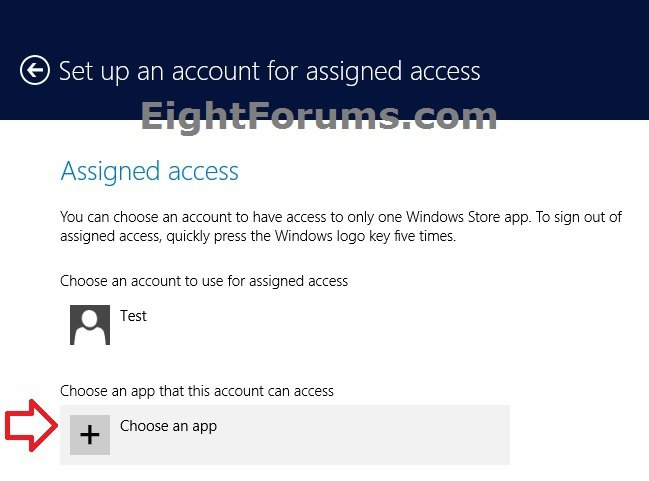The width and height of the screenshot is (649, 481).
Task: Click the 'Choose an account to use' label
Action: coord(204,281)
